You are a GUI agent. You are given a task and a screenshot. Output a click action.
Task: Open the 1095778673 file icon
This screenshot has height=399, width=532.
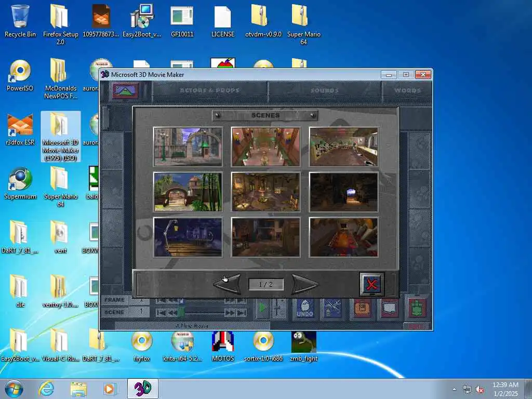[101, 20]
